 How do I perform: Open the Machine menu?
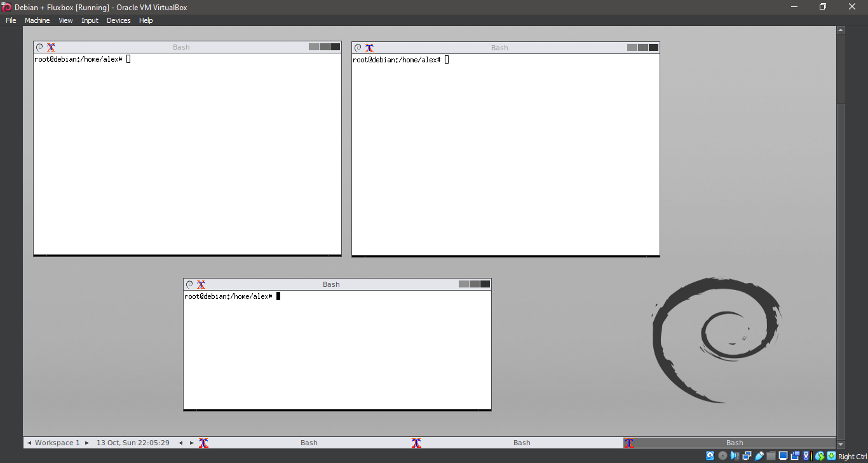click(37, 20)
